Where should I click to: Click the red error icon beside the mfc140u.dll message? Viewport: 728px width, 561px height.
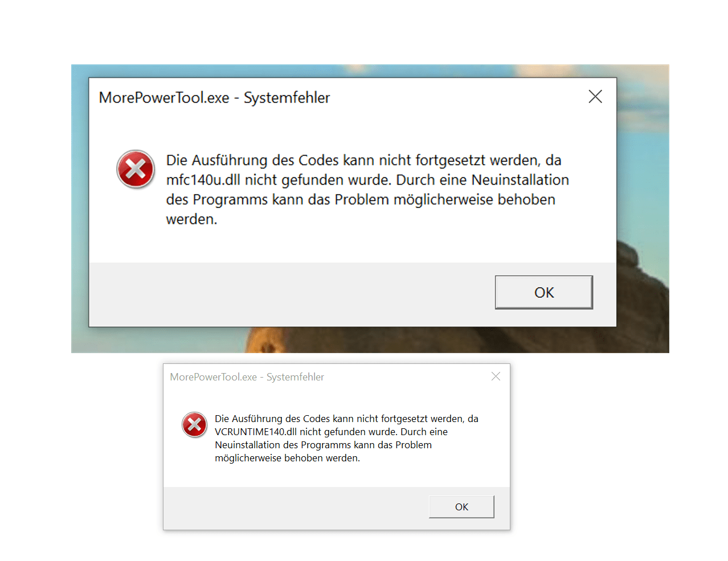point(136,169)
